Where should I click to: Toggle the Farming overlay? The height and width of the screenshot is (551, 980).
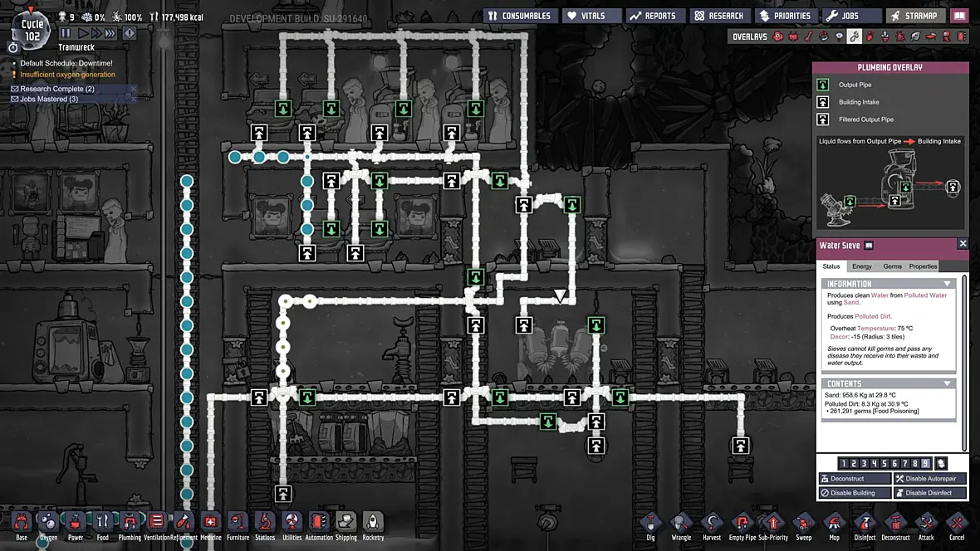click(915, 37)
